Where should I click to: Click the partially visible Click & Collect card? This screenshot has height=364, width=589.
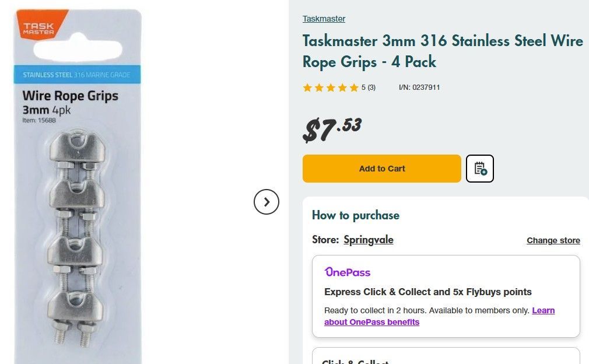tap(446, 357)
